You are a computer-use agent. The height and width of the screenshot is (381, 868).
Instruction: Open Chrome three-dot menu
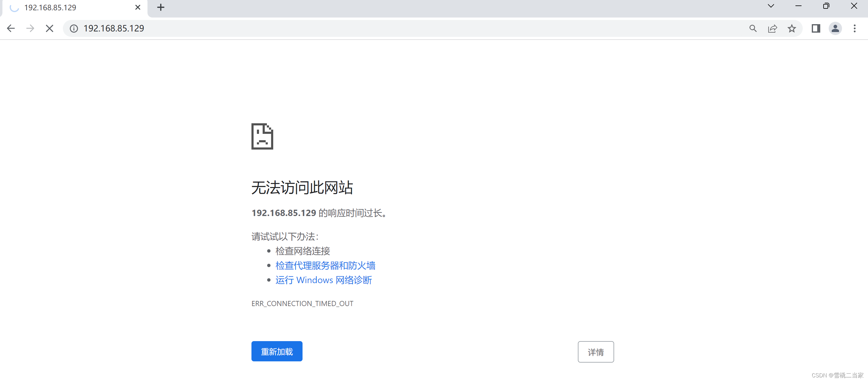click(x=854, y=29)
